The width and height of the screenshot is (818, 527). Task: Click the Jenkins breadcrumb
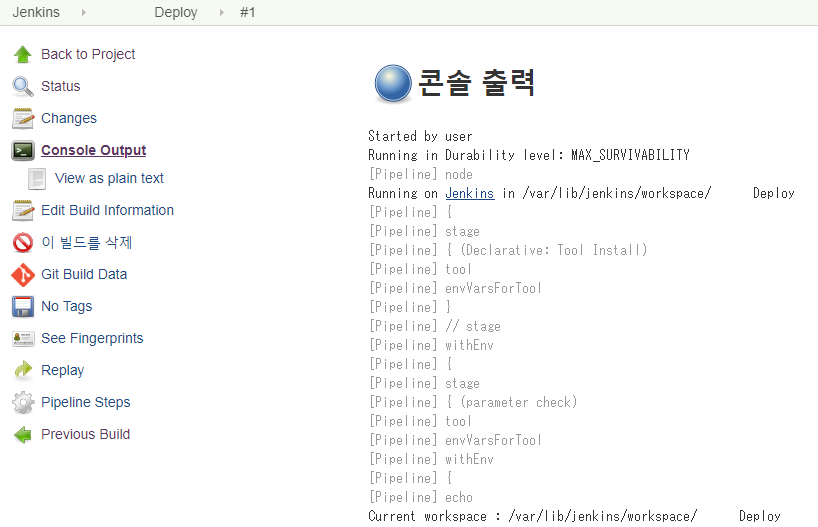coord(36,12)
